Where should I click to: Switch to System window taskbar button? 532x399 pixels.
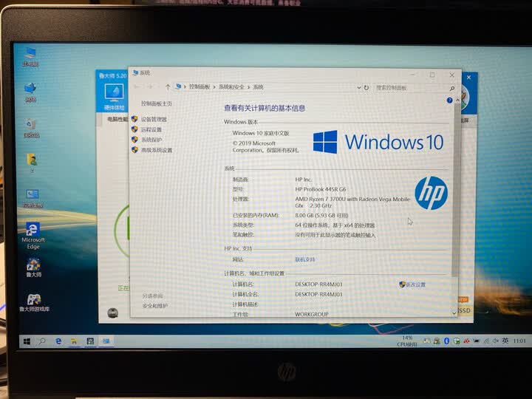pyautogui.click(x=106, y=341)
